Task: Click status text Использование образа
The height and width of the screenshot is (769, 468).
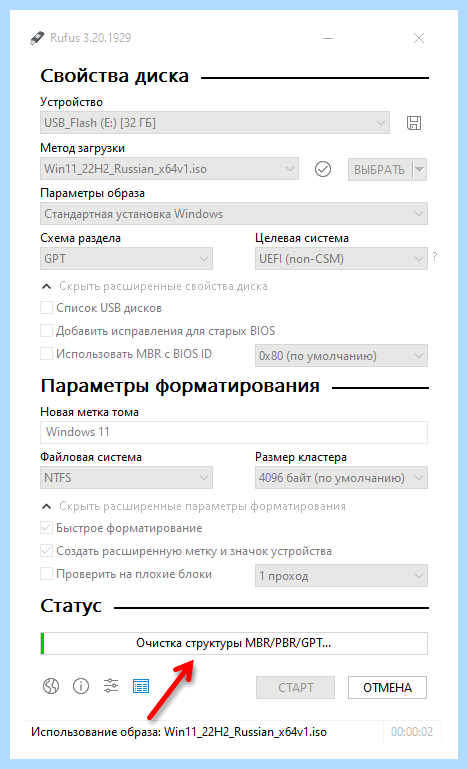Action: click(179, 732)
